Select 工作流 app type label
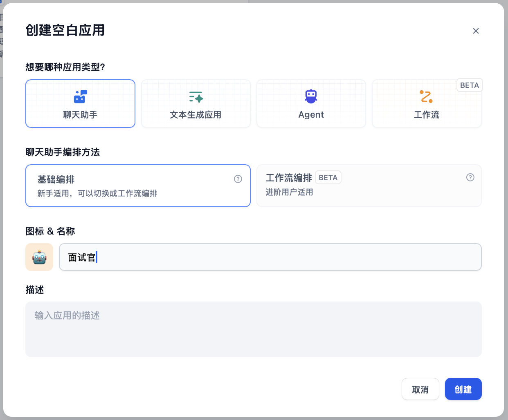The height and width of the screenshot is (420, 508). [x=426, y=115]
